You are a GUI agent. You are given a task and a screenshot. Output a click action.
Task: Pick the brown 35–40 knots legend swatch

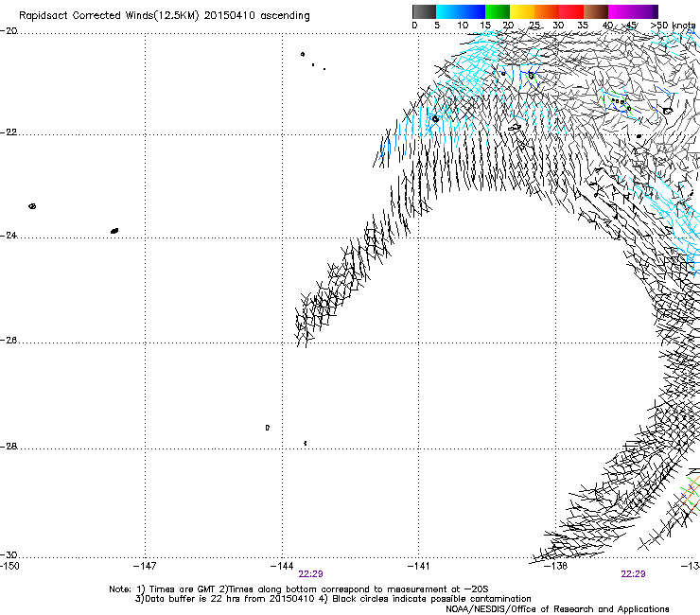click(x=596, y=11)
